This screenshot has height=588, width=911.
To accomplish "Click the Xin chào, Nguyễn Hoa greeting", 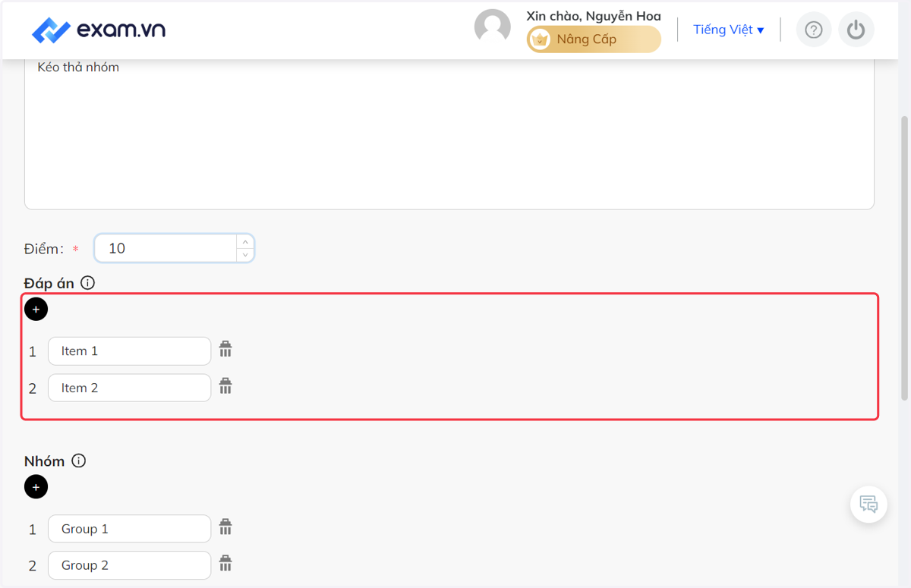I will (x=594, y=16).
